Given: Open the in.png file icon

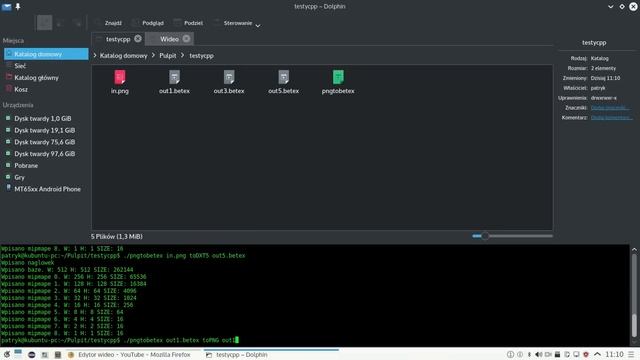Looking at the screenshot, I should 120,77.
